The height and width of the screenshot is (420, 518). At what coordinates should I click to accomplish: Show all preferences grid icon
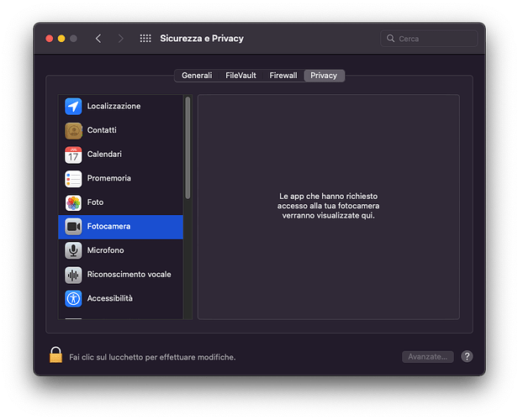coord(145,39)
